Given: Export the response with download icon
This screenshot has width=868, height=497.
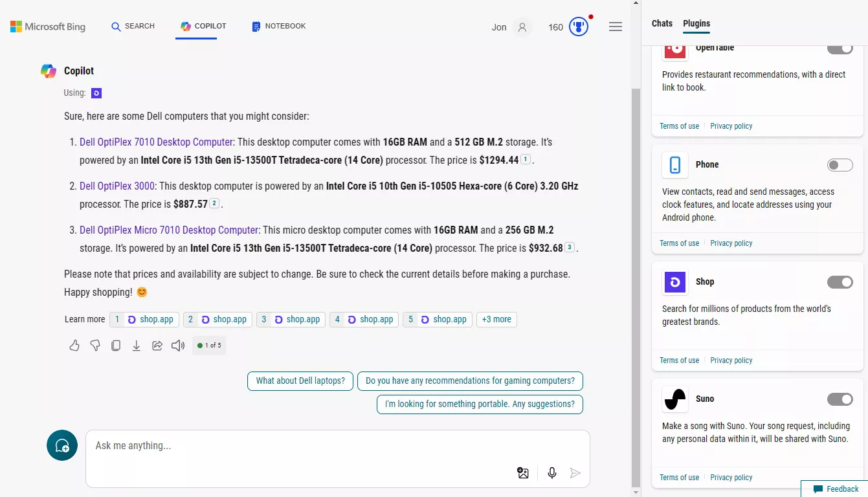Looking at the screenshot, I should click(137, 346).
